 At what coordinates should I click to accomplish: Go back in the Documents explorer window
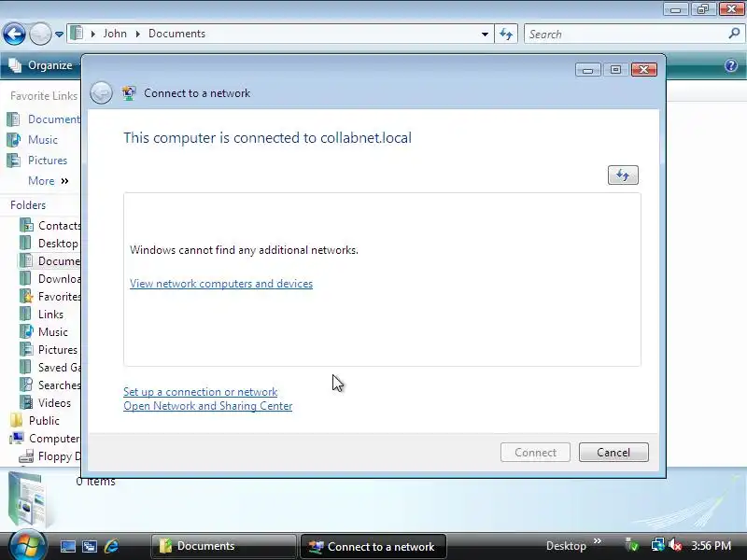14,35
